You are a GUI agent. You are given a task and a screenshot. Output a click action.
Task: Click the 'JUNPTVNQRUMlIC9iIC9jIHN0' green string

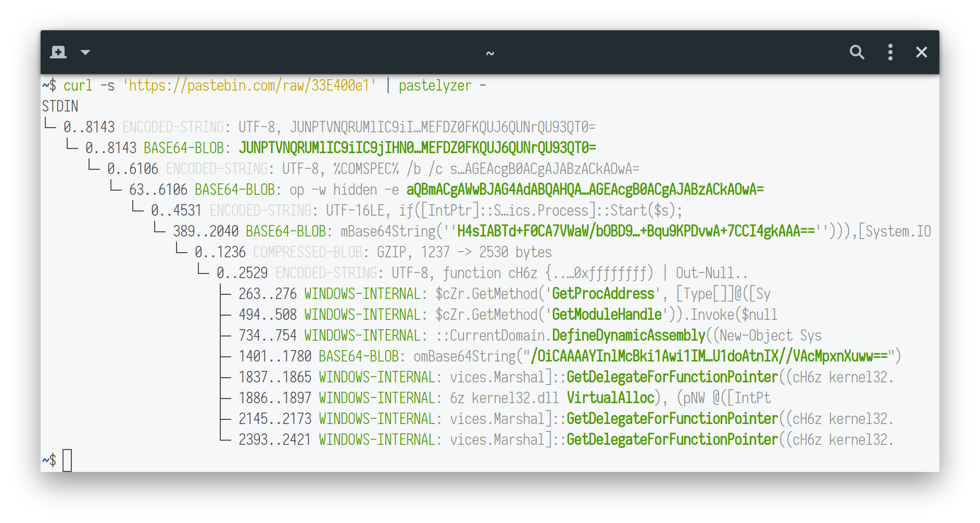point(418,148)
